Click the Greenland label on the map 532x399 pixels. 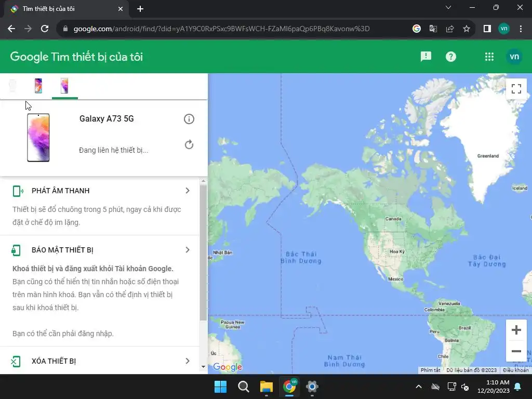(488, 156)
